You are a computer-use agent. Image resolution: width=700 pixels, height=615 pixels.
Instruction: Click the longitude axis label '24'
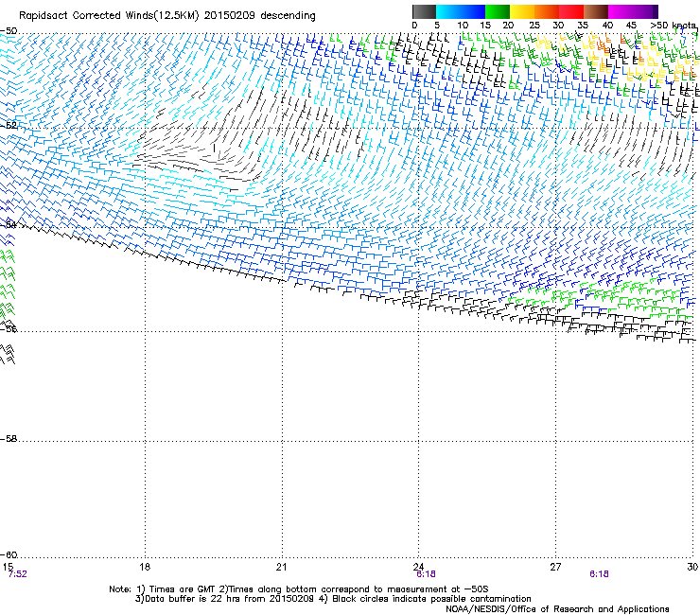coord(418,567)
